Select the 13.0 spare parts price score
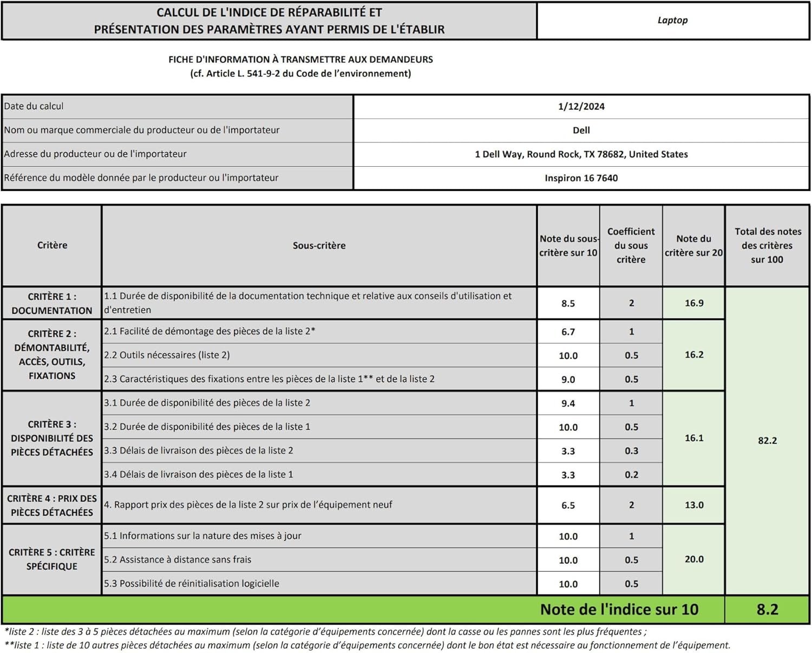The width and height of the screenshot is (812, 653). [693, 505]
